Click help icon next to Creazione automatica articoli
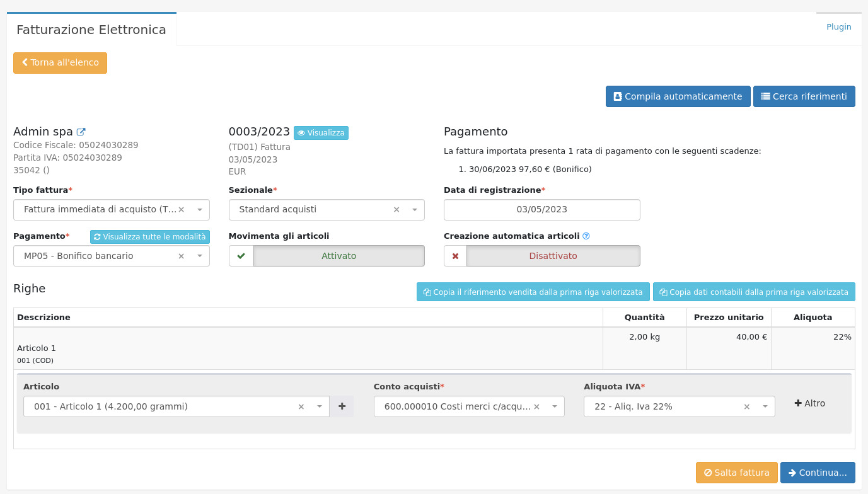This screenshot has height=494, width=868. click(x=586, y=236)
